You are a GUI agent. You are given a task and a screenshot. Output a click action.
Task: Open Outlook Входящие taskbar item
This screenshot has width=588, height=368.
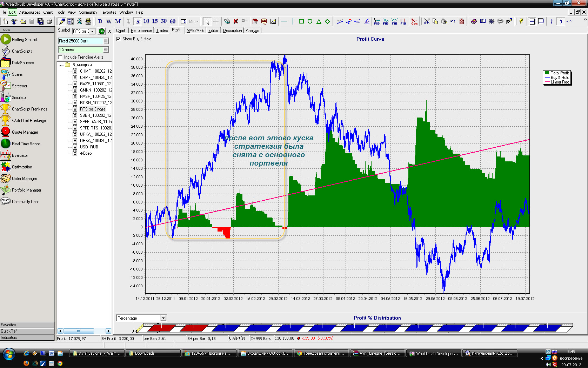pyautogui.click(x=266, y=354)
